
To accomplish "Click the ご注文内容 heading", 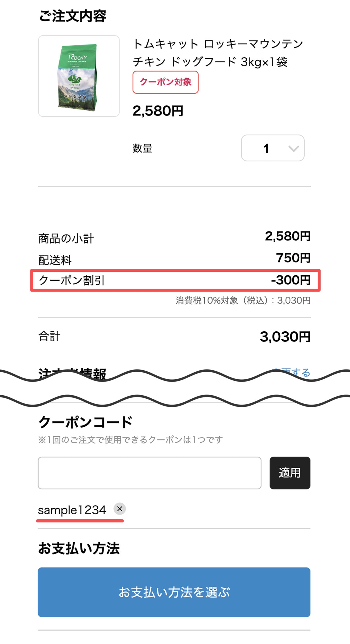I will 73,16.
